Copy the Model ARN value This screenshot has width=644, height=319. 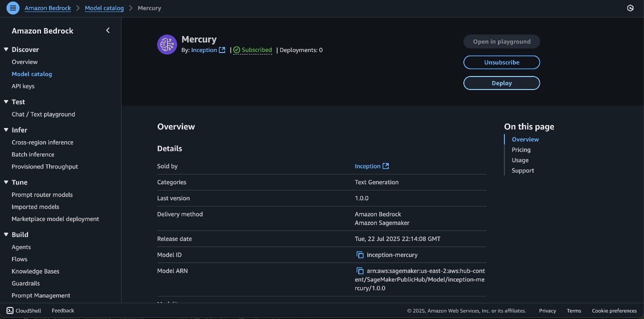359,271
